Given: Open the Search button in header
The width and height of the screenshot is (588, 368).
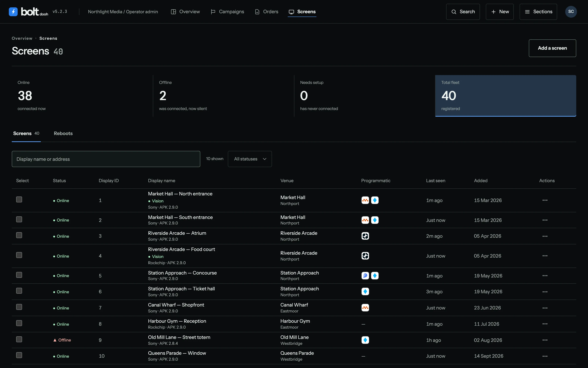Looking at the screenshot, I should 463,12.
